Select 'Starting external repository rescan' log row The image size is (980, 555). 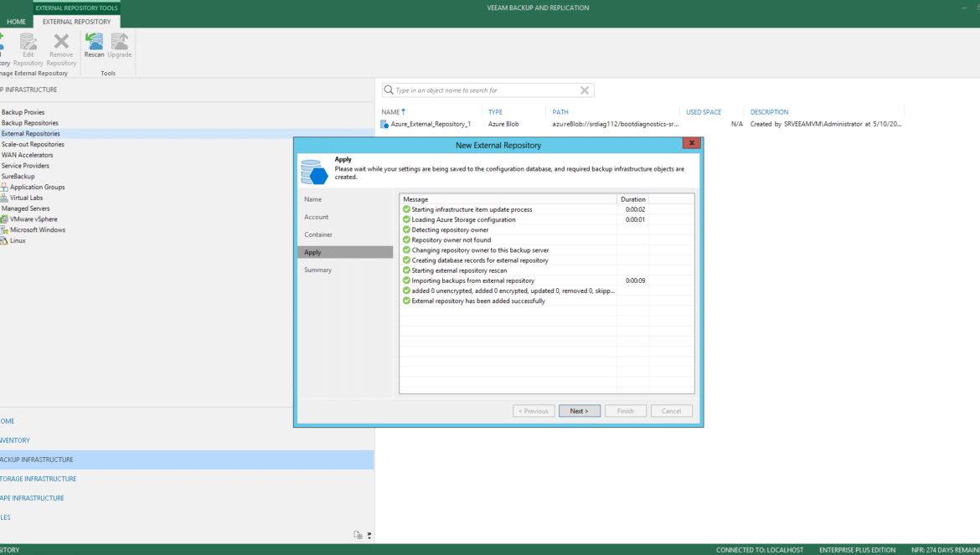coord(547,270)
